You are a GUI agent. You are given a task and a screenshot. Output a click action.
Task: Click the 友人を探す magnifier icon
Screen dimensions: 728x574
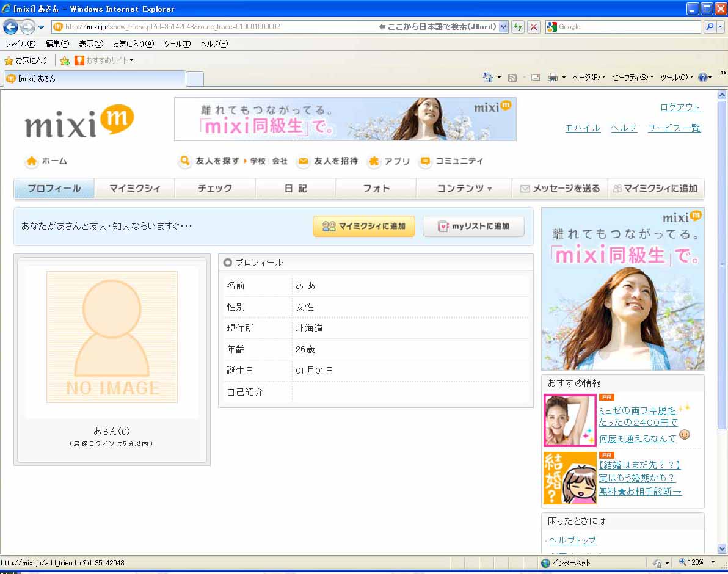point(185,161)
